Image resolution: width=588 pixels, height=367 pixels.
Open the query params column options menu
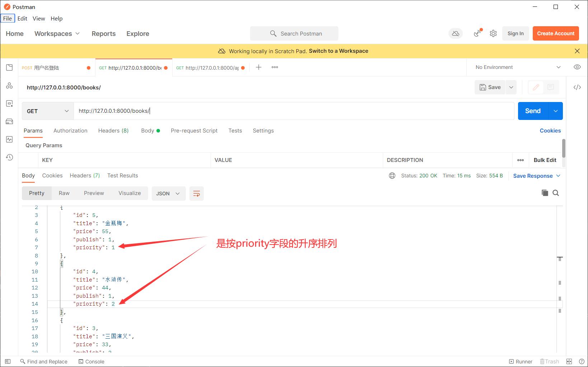point(521,160)
